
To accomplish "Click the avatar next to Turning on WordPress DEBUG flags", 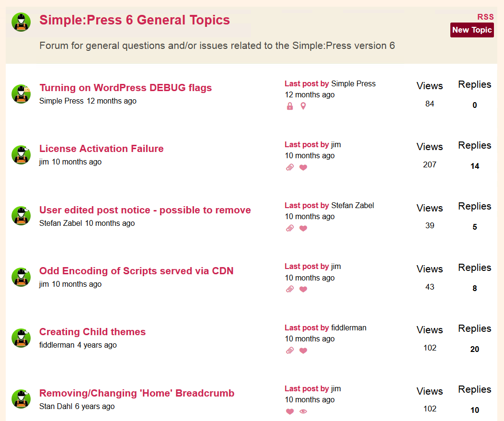I will tap(21, 94).
